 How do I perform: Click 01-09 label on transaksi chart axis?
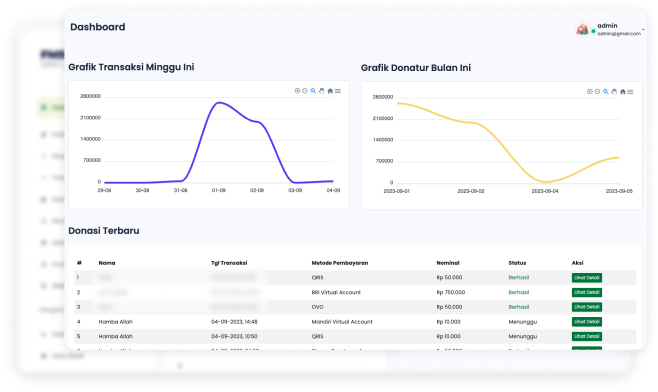click(219, 191)
